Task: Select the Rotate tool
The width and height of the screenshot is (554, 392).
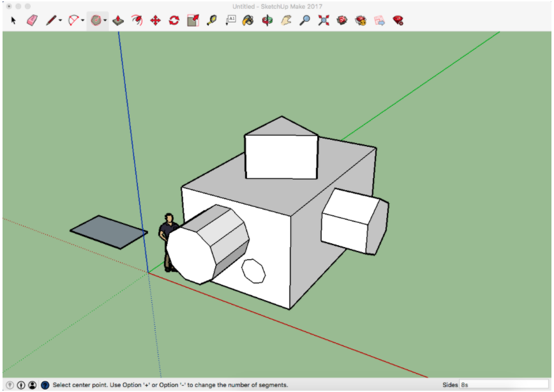Action: 174,20
